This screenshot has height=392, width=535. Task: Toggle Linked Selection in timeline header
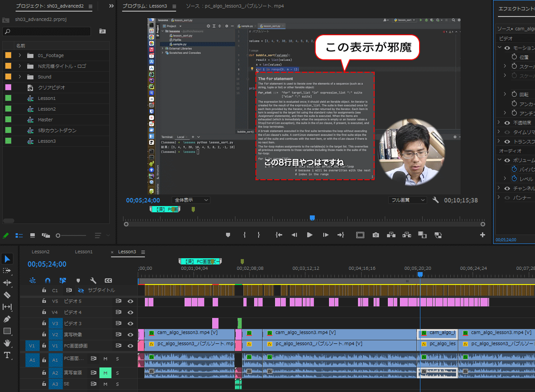pyautogui.click(x=63, y=281)
